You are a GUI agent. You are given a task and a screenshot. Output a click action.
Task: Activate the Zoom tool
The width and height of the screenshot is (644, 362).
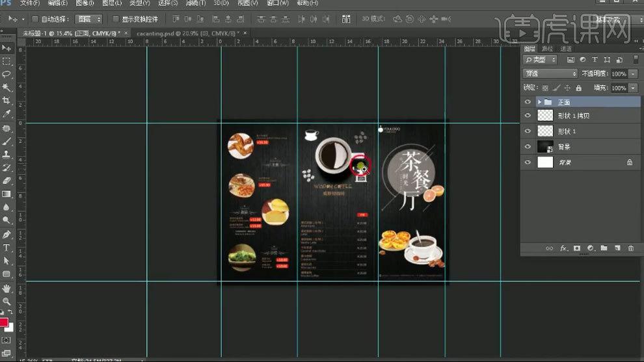(7, 302)
